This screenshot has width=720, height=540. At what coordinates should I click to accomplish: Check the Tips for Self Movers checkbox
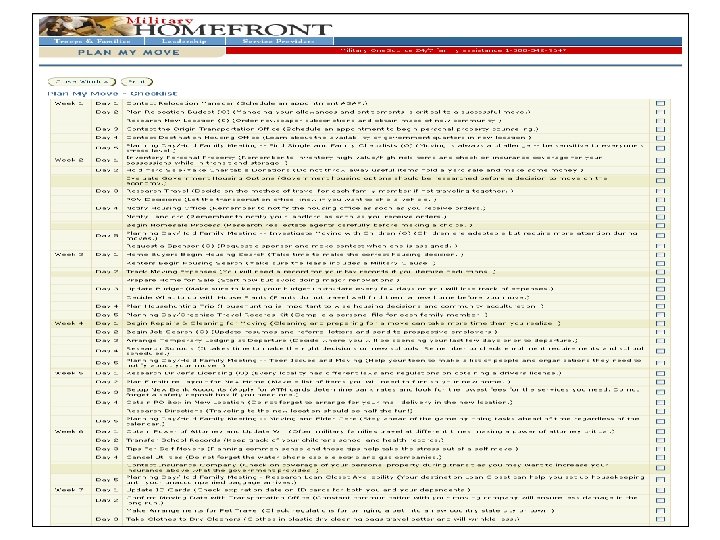coord(660,449)
